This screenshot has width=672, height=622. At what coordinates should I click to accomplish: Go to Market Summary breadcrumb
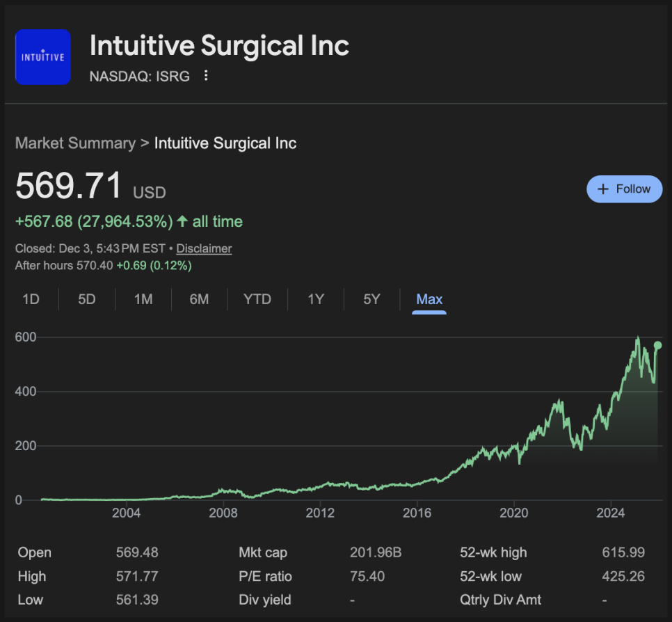(x=75, y=143)
